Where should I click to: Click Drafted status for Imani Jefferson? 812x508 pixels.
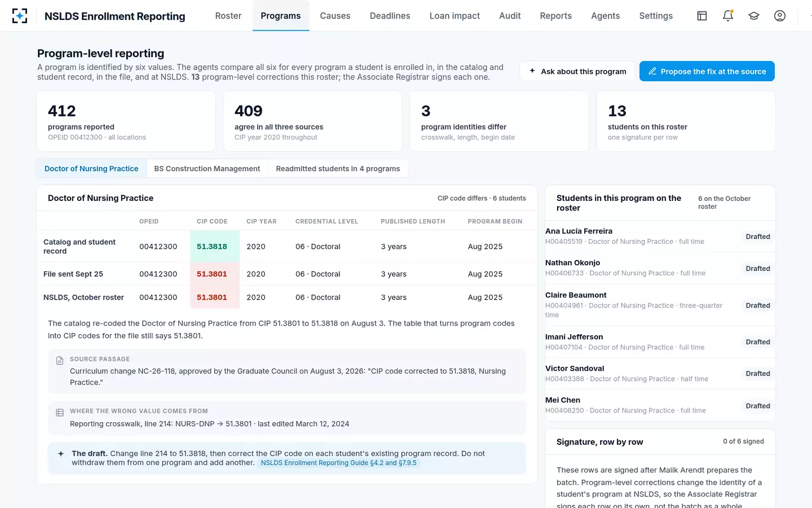[x=758, y=342]
